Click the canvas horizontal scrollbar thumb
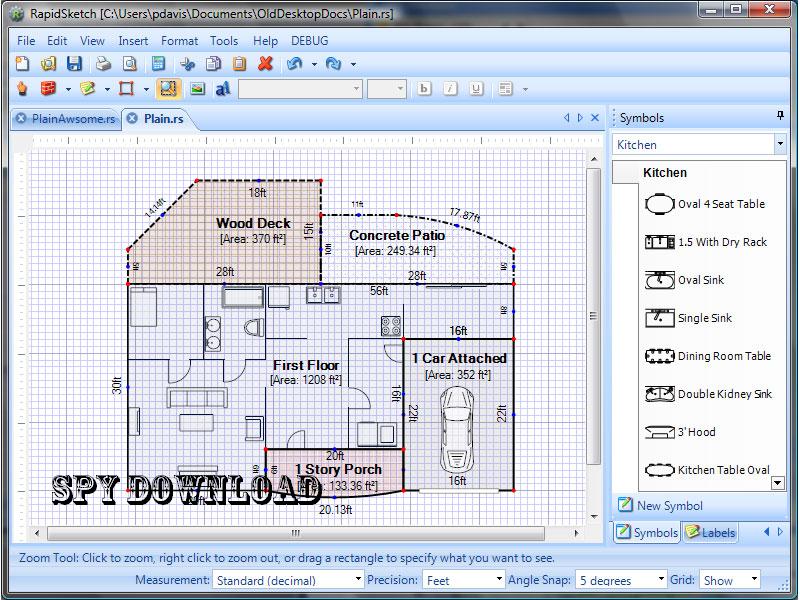This screenshot has height=600, width=800. point(295,533)
